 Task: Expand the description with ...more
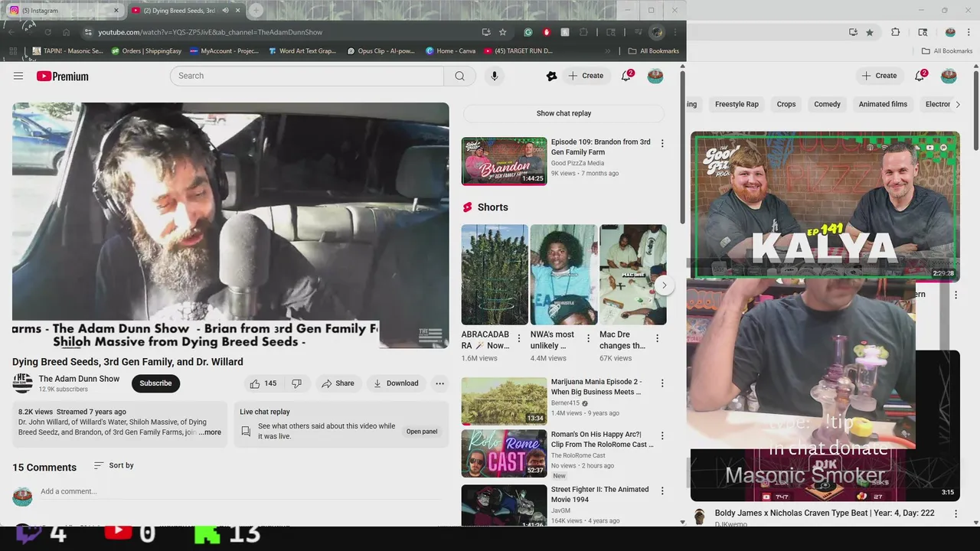(x=210, y=432)
